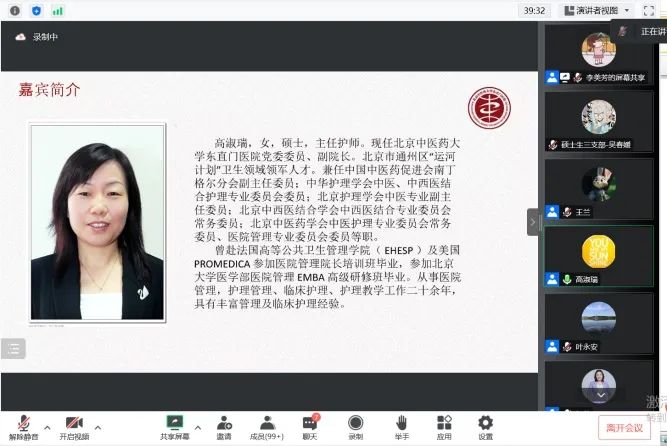Click the green mic icon beside 高淑瑞
Viewport: 667px width, 446px height.
pos(567,279)
